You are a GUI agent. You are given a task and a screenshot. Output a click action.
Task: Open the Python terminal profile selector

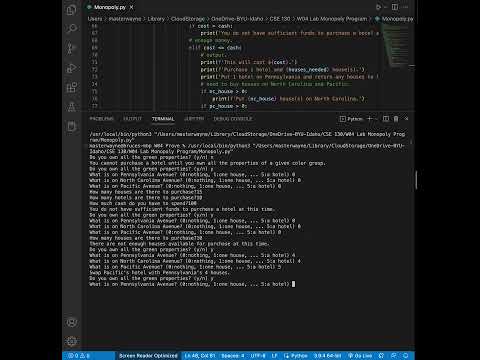pyautogui.click(x=351, y=119)
